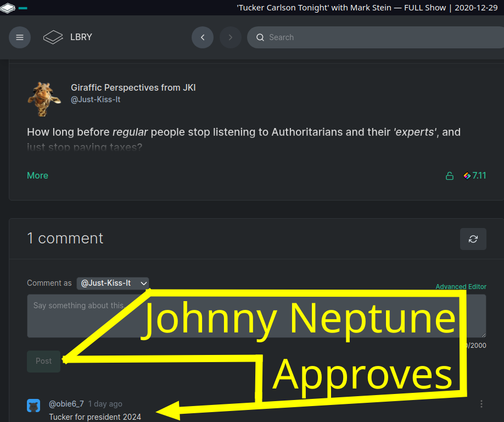Click the LBRY app icon in title bar
This screenshot has width=504, height=422.
coord(8,8)
